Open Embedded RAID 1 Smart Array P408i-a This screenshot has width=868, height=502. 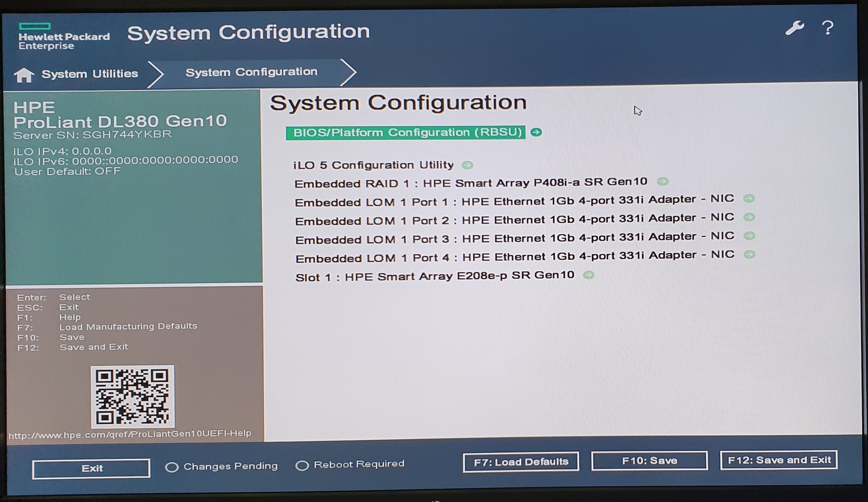tap(471, 183)
